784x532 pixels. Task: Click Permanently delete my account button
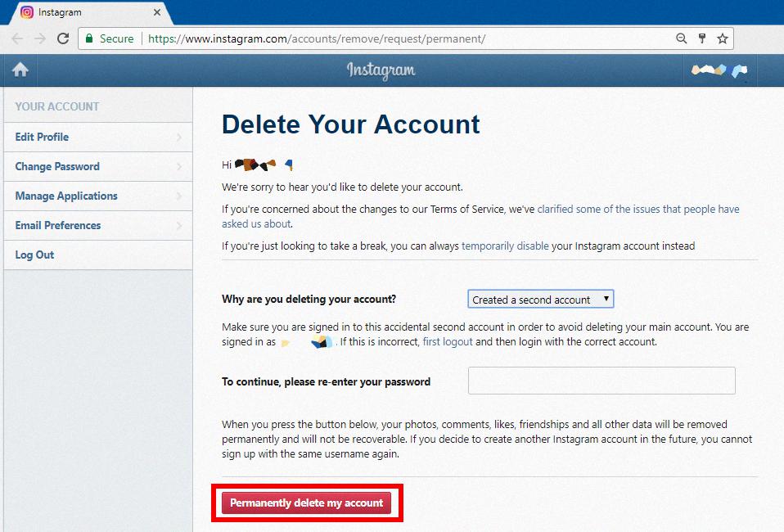(x=307, y=503)
